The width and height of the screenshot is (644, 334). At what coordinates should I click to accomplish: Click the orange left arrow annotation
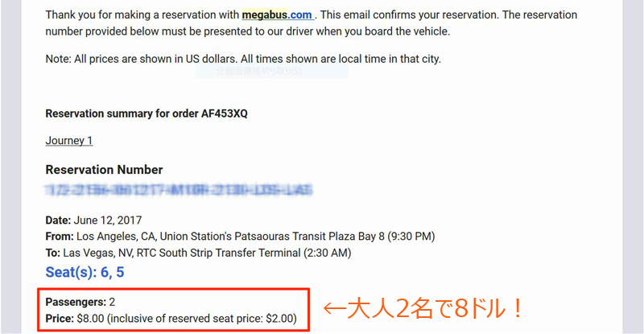pyautogui.click(x=335, y=309)
